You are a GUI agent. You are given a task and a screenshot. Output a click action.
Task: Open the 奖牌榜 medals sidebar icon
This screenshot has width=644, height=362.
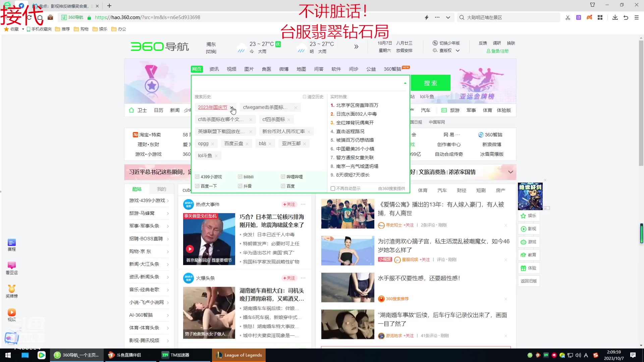[x=11, y=290]
